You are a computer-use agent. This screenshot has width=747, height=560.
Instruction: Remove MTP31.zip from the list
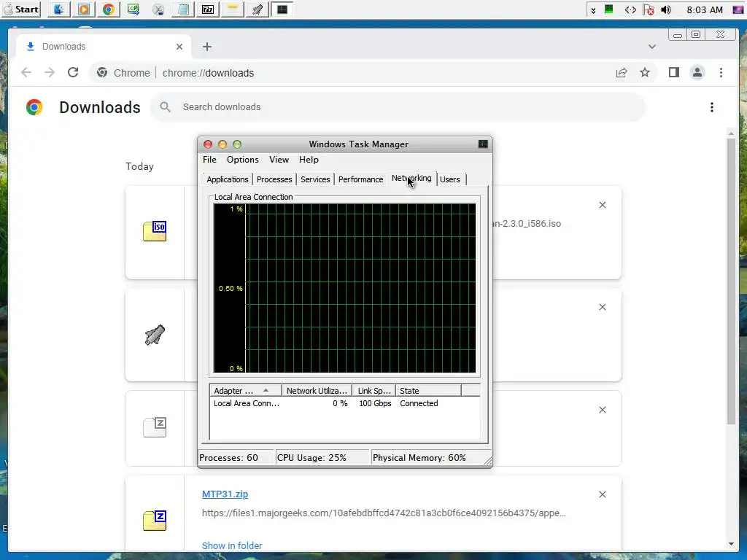point(602,494)
